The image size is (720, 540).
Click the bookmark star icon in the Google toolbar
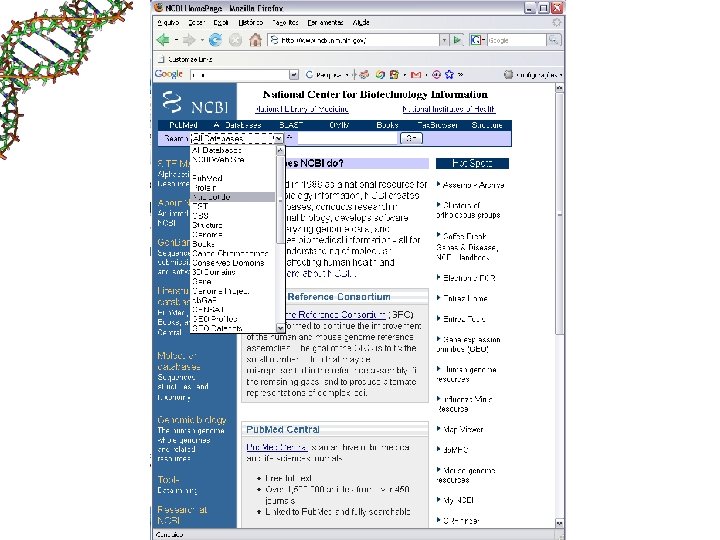tap(449, 74)
